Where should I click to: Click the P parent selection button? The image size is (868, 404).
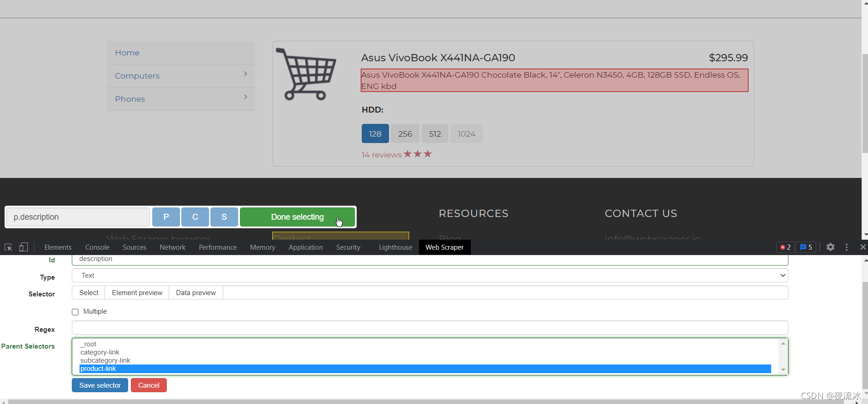coord(166,217)
